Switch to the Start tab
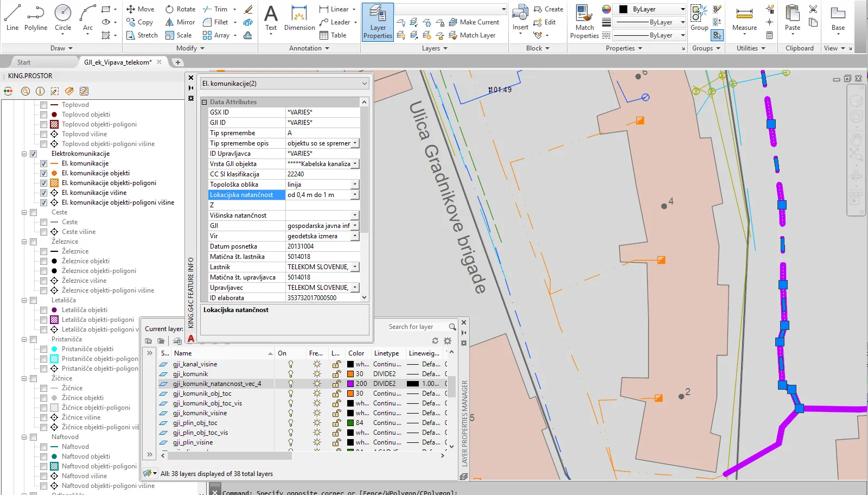 click(24, 62)
